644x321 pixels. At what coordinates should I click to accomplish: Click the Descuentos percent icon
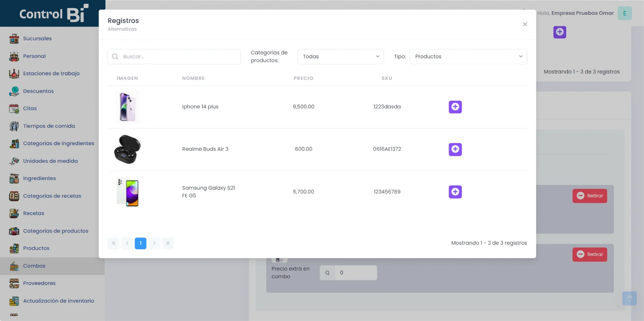(x=14, y=91)
